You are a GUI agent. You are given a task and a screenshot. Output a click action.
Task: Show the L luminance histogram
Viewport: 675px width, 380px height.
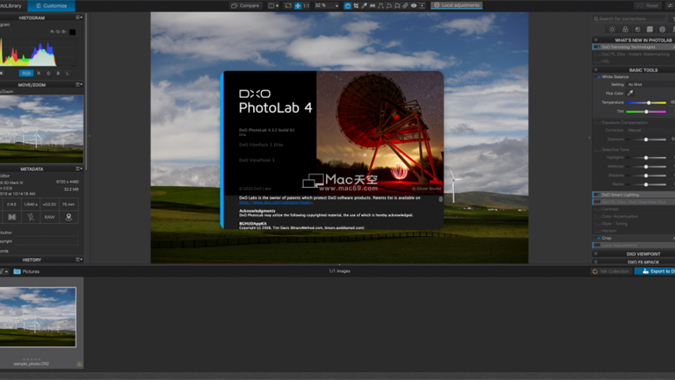(x=67, y=73)
